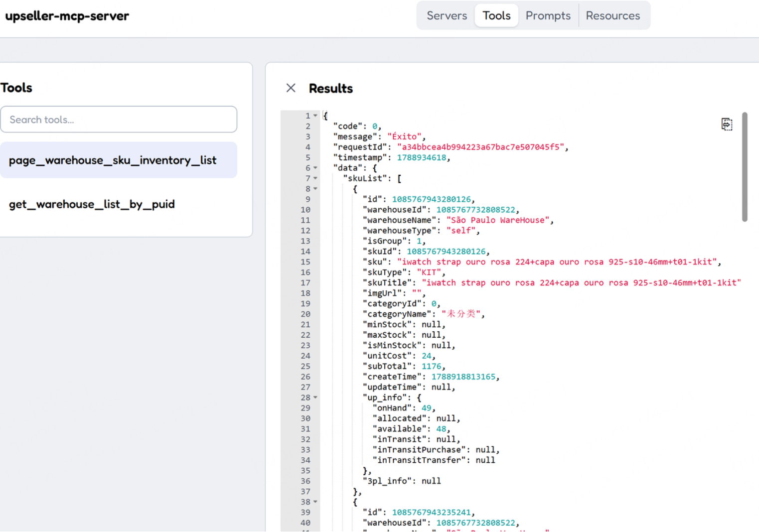Click the timestamp value 1788934618

coord(422,157)
